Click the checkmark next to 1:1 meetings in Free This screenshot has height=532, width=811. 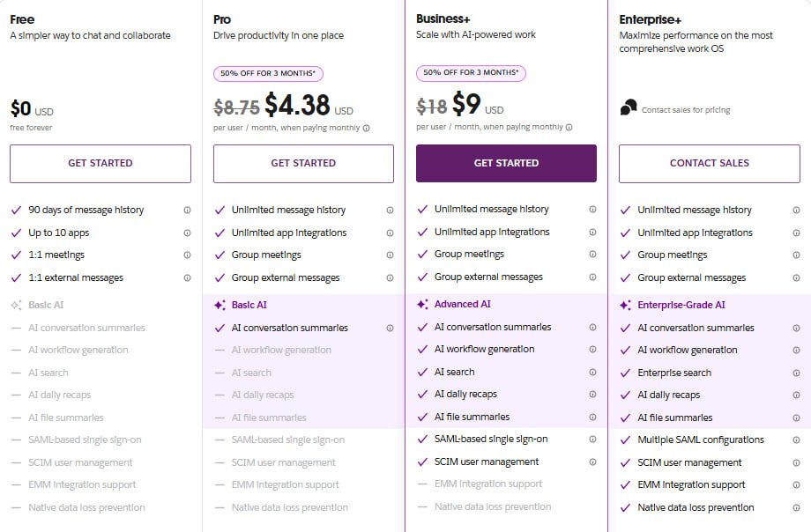[x=17, y=255]
